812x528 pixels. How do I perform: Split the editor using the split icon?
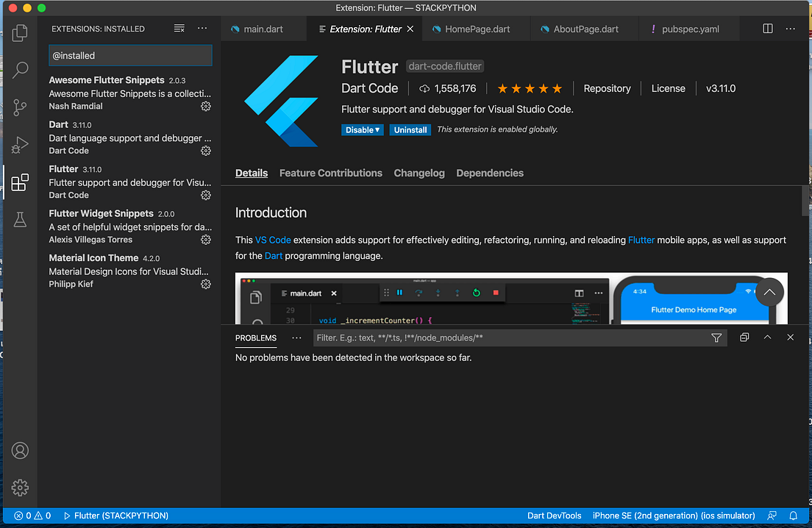tap(767, 28)
